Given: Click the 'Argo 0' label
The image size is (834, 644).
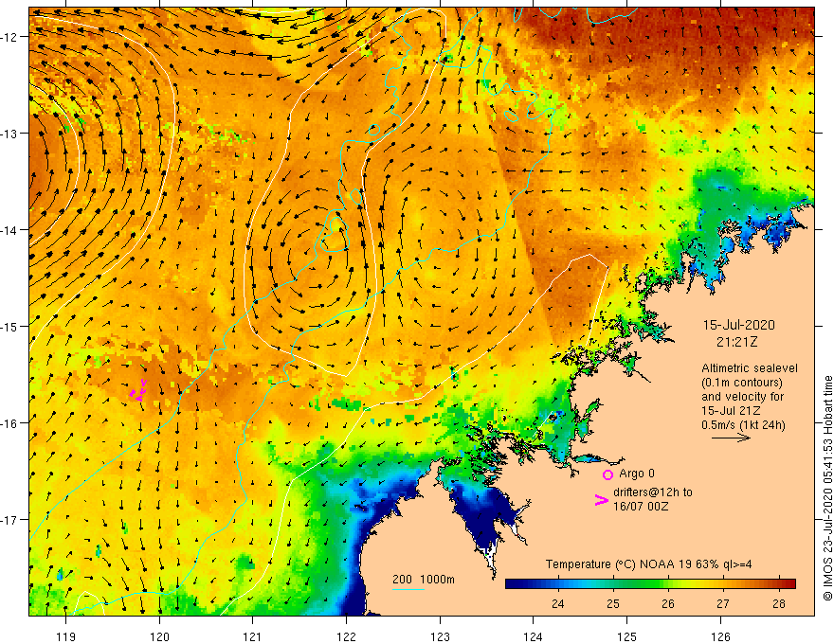Looking at the screenshot, I should [x=637, y=474].
